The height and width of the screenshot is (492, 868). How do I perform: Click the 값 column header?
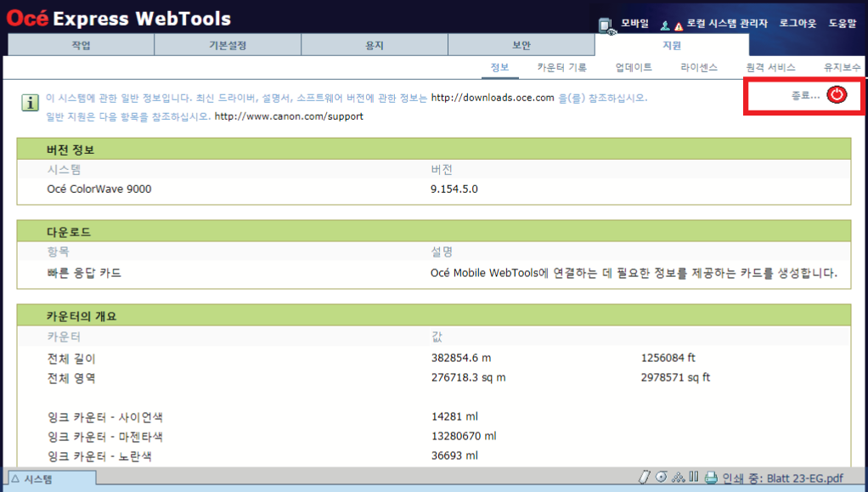click(x=437, y=336)
